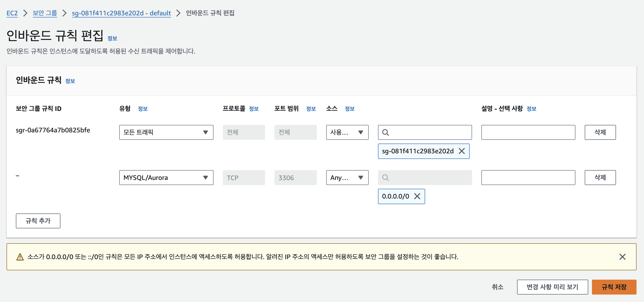Click 규칙 저장 orange button
This screenshot has height=302, width=644.
click(x=614, y=287)
